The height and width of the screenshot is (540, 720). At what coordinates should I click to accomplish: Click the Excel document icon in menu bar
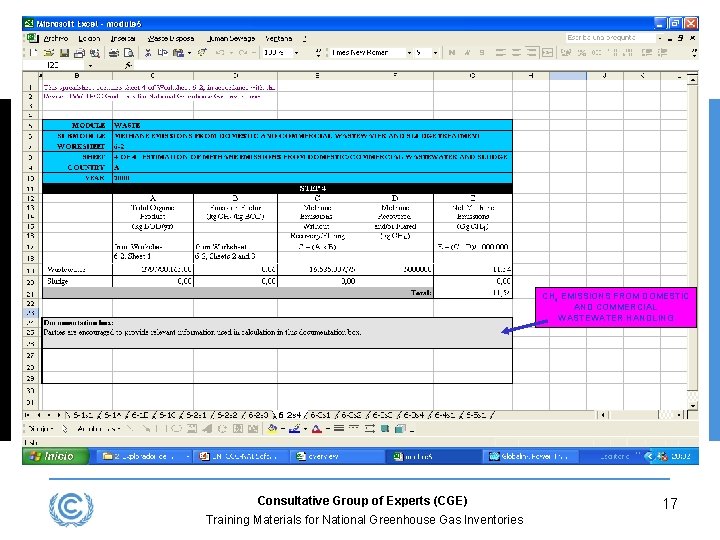(x=32, y=38)
